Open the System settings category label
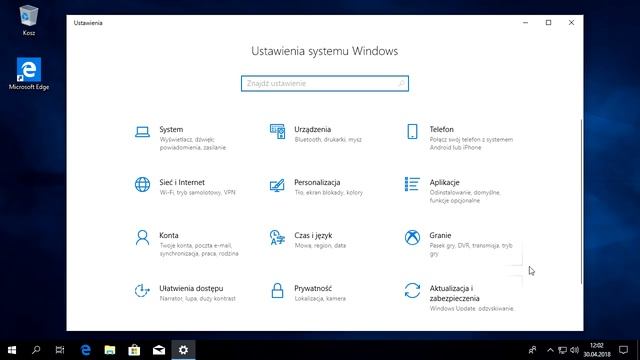 171,129
